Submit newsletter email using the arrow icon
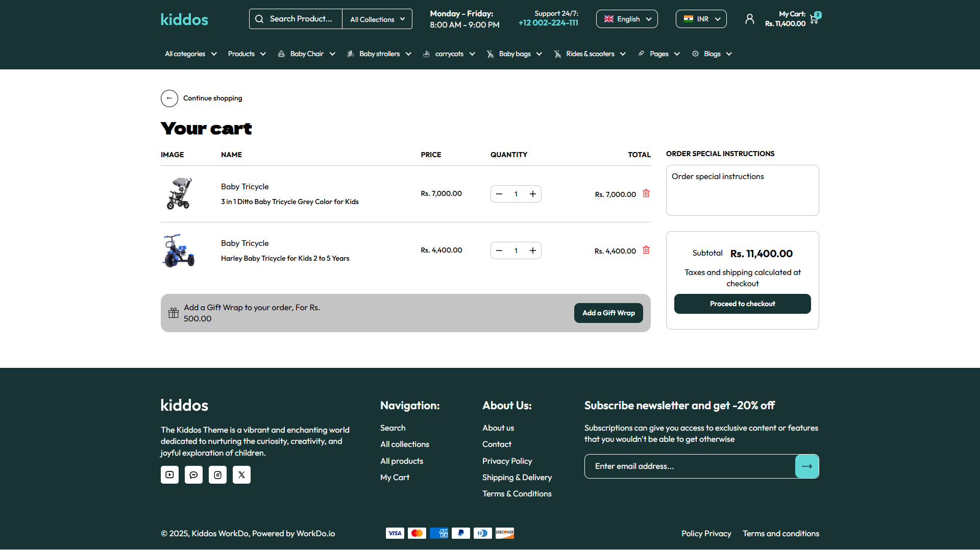The height and width of the screenshot is (550, 980). coord(806,466)
